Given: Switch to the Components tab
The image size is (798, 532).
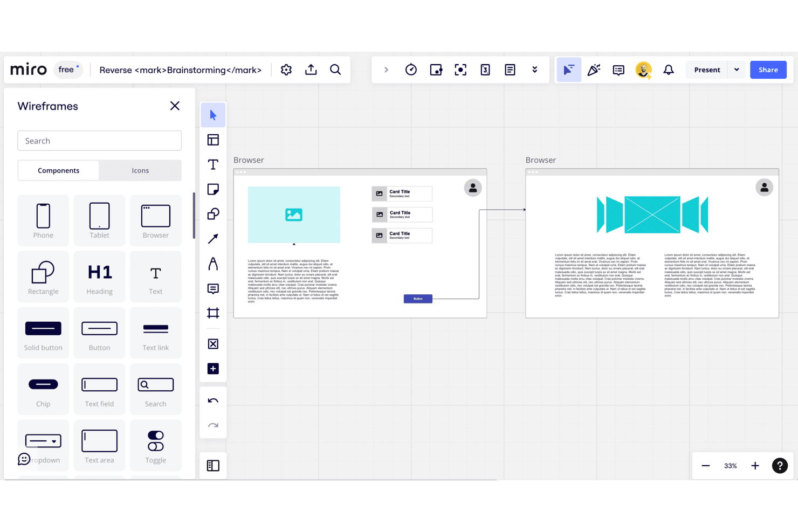Looking at the screenshot, I should pos(58,170).
